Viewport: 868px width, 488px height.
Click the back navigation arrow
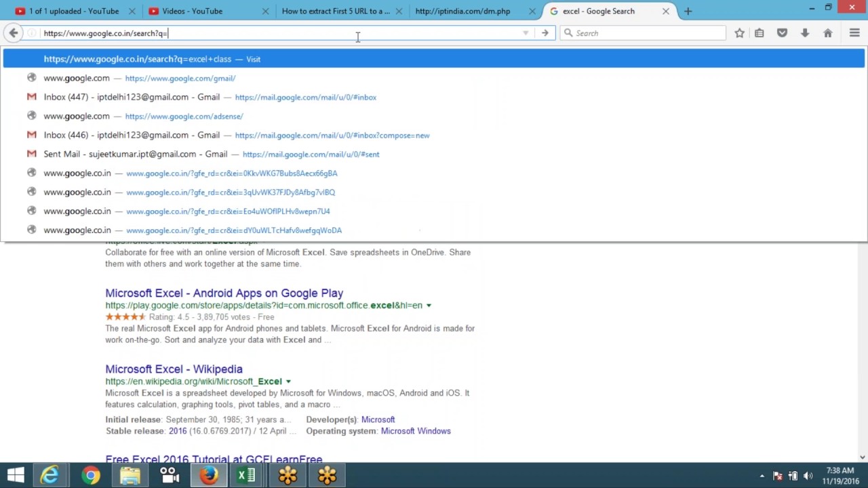click(14, 33)
